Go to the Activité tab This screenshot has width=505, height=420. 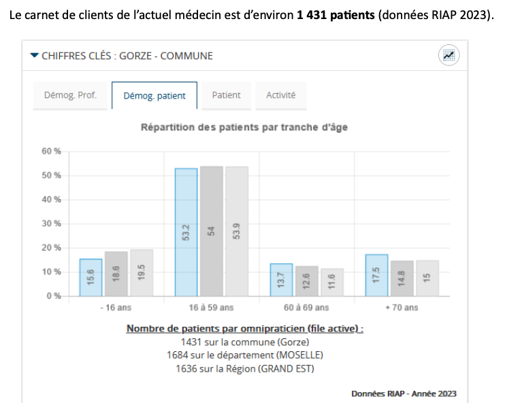coord(280,95)
